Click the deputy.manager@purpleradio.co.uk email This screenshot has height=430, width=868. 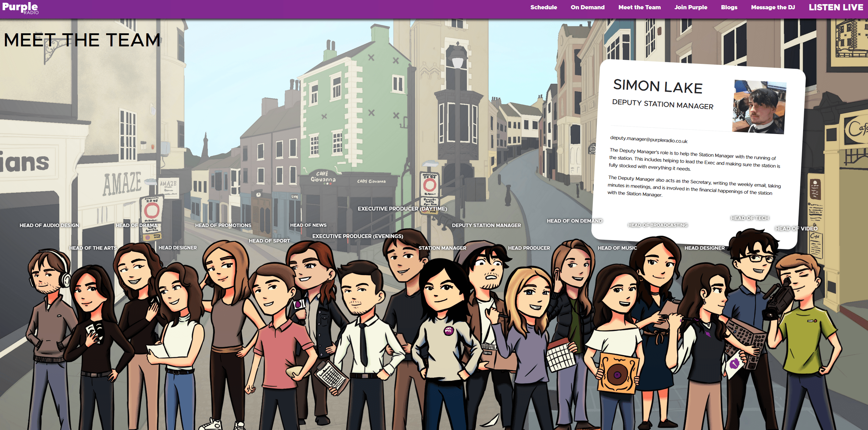pos(649,139)
